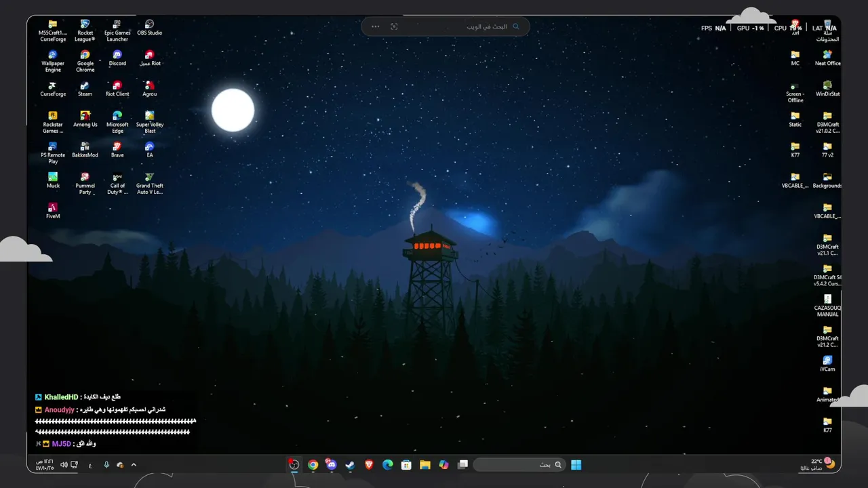
Task: Open volume control in system tray
Action: click(64, 465)
